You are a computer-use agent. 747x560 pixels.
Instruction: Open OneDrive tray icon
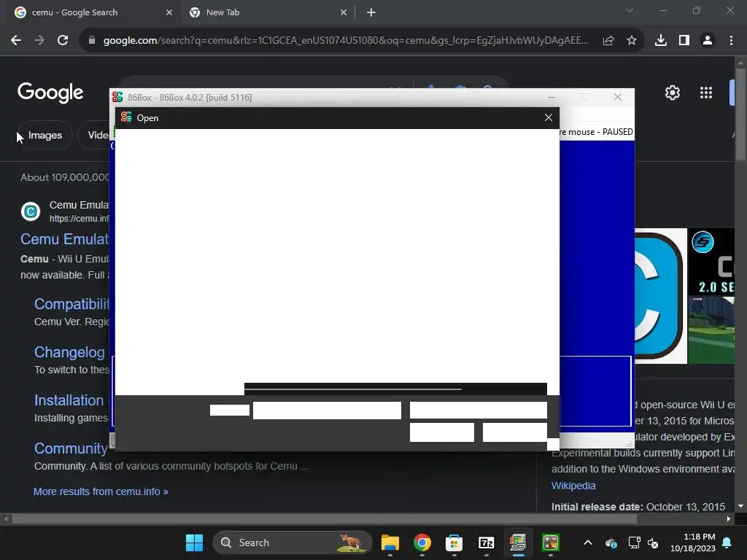pos(611,542)
